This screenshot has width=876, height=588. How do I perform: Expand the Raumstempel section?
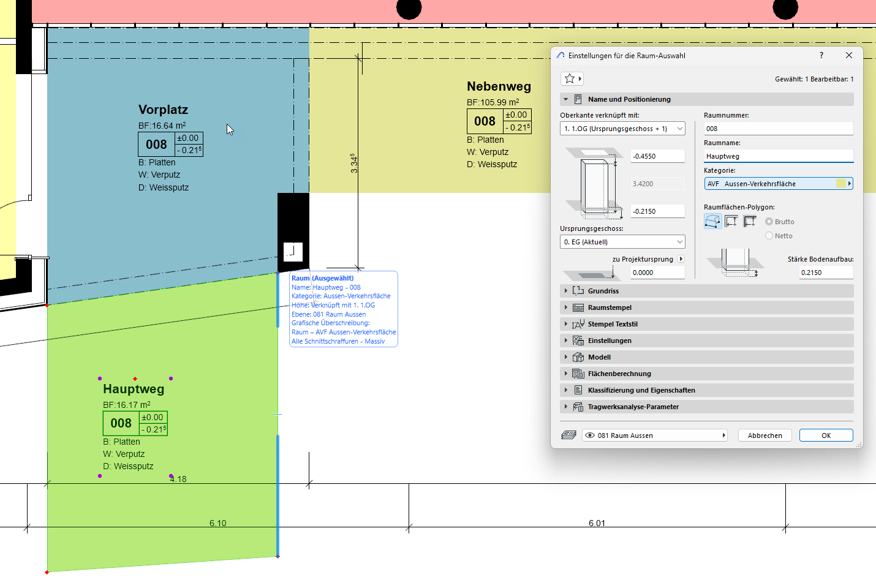609,307
